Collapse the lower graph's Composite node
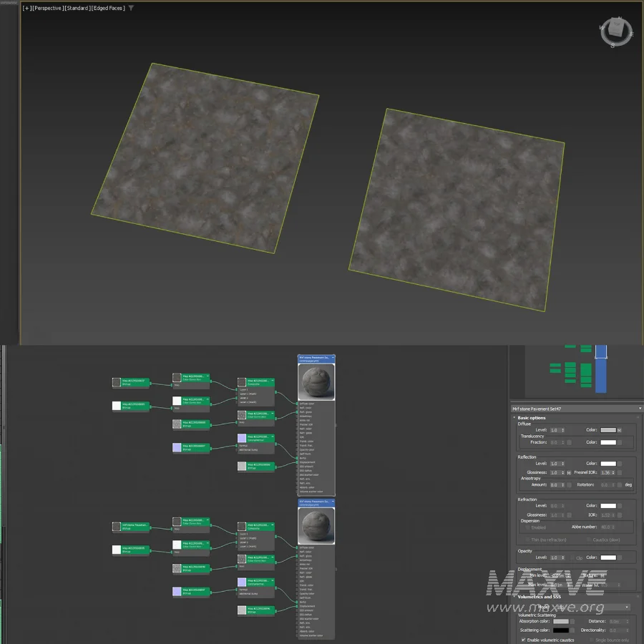 click(x=273, y=525)
